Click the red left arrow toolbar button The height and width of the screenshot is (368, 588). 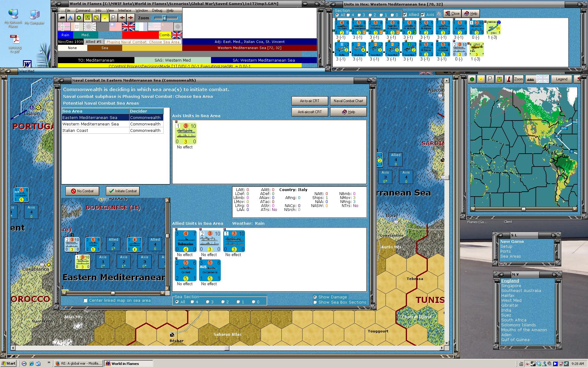[122, 18]
